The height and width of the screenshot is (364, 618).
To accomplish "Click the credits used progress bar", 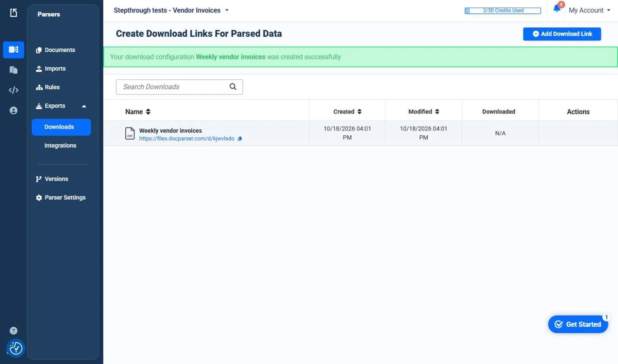I will click(x=503, y=10).
